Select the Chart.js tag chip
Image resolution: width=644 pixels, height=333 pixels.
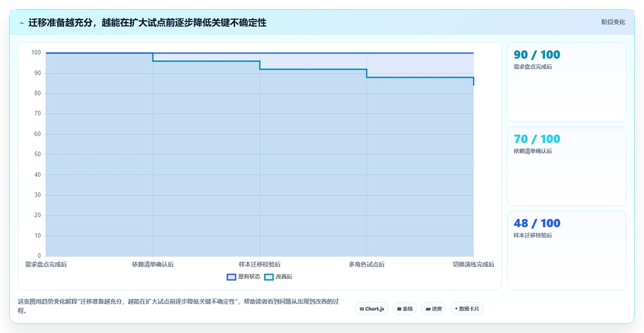pos(372,309)
